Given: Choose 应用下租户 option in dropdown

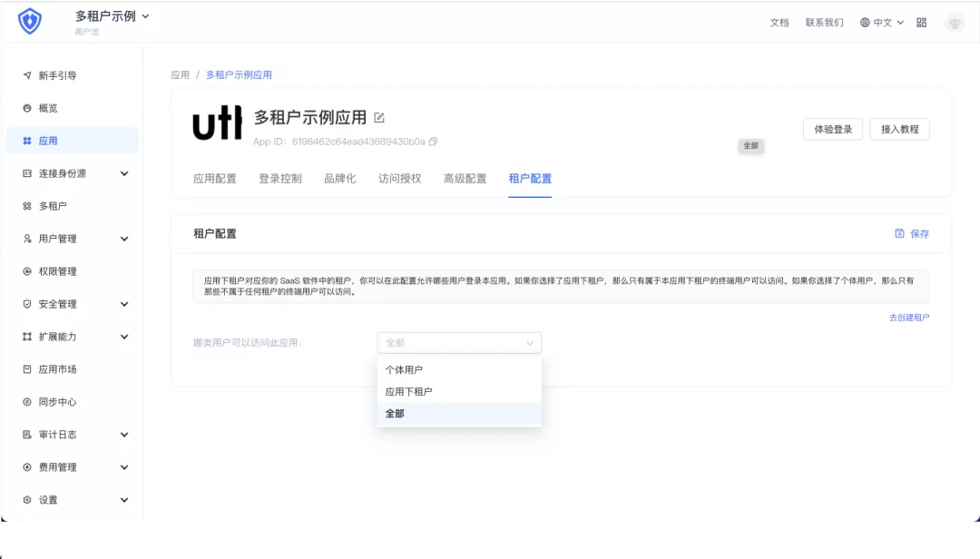Looking at the screenshot, I should click(408, 392).
